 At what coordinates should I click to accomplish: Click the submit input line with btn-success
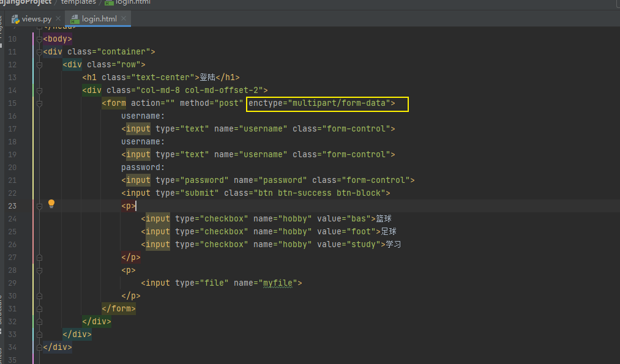click(256, 193)
